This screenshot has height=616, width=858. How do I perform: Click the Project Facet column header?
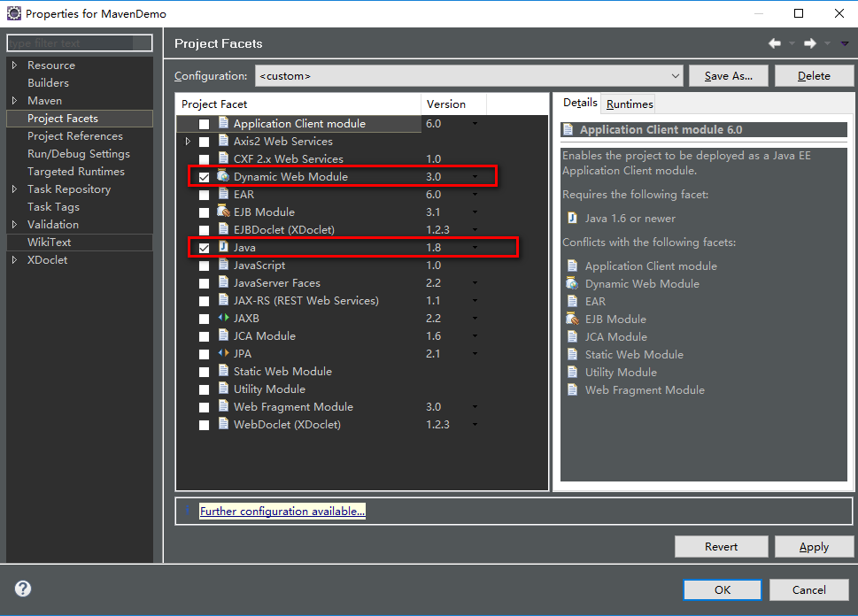(x=298, y=104)
